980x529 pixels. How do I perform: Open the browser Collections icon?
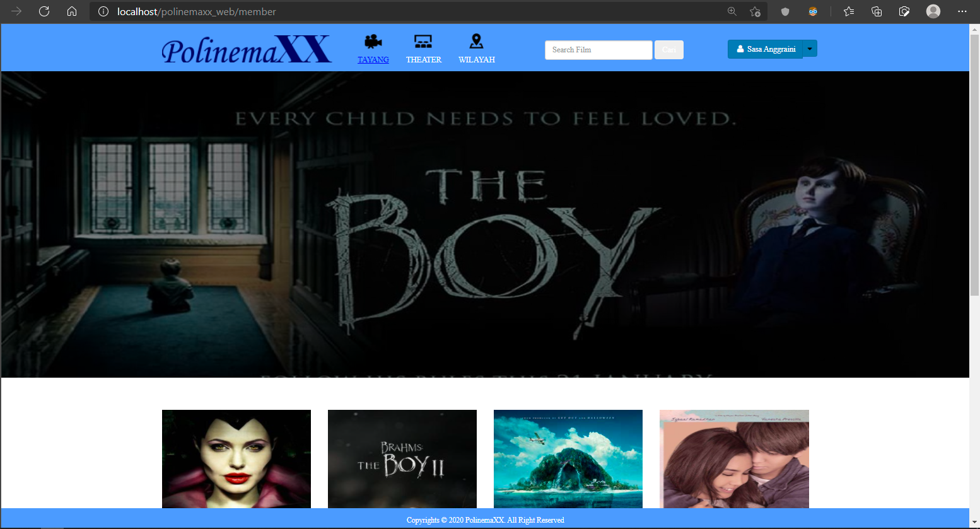click(x=877, y=11)
